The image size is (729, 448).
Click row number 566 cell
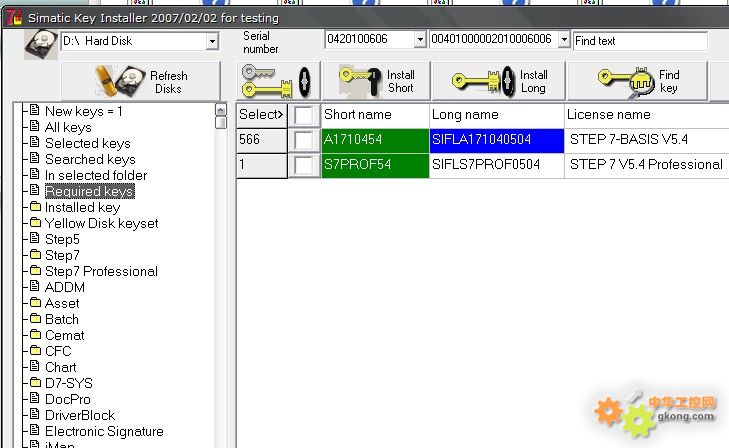(x=262, y=140)
